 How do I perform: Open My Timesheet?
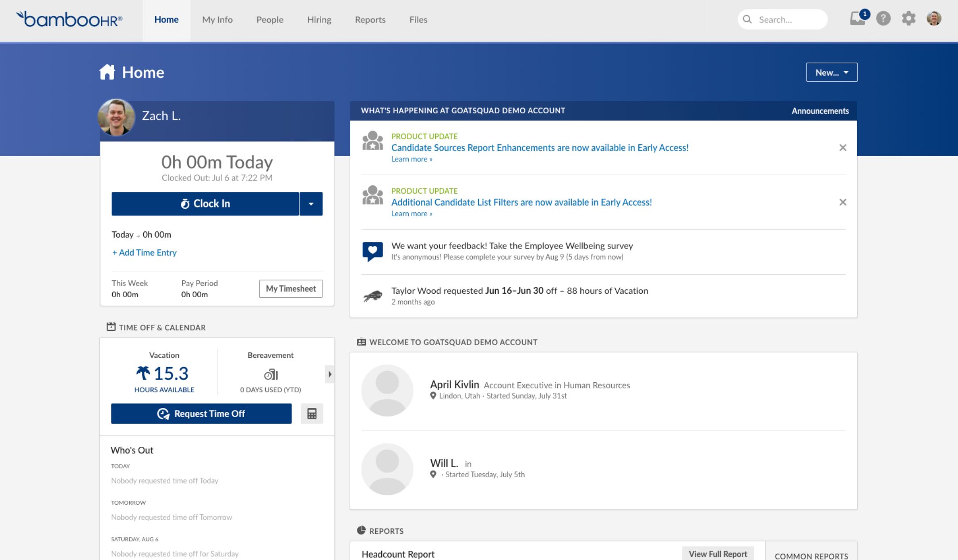(290, 288)
